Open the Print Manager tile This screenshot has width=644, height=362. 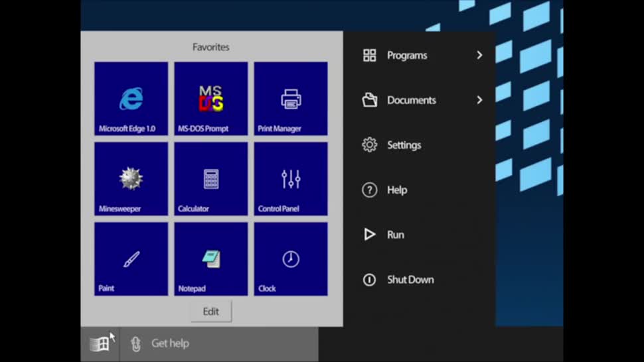(291, 98)
